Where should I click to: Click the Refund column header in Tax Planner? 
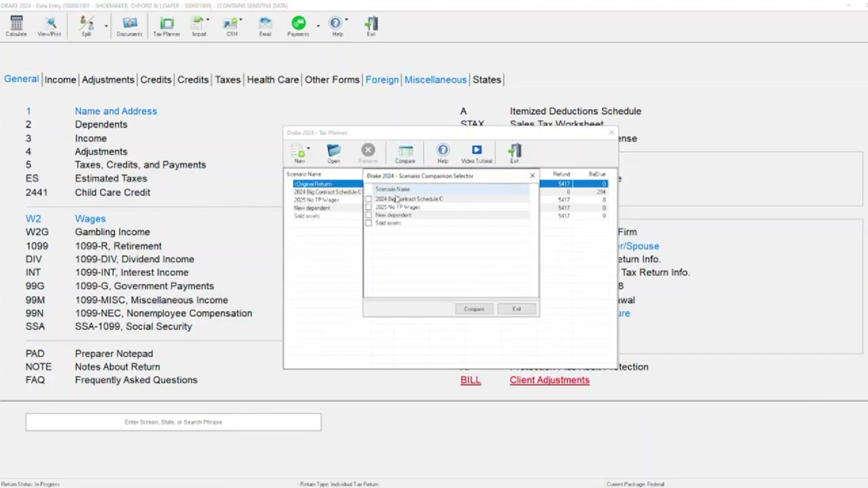click(561, 175)
